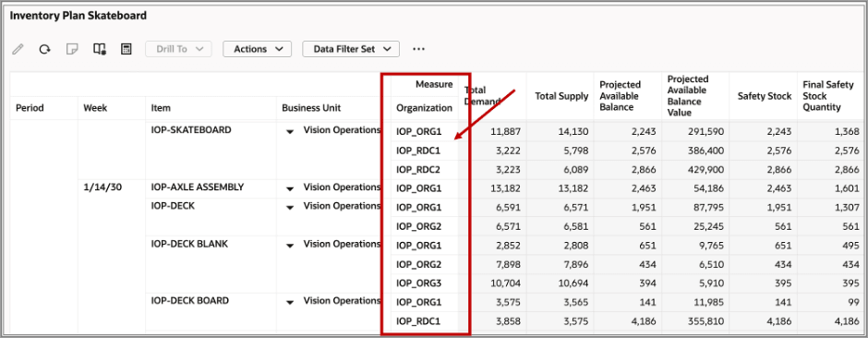Screen dimensions: 868x338
Task: Select the Safety Stock column header
Action: pos(765,96)
